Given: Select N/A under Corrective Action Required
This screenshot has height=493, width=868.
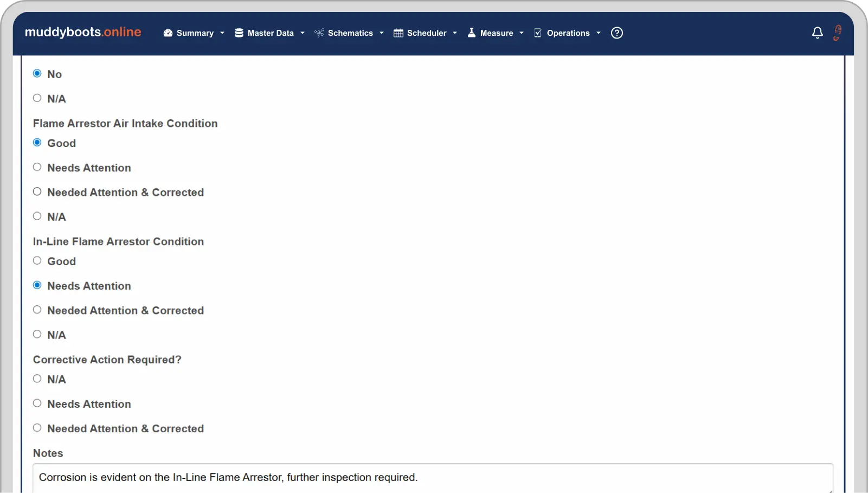Looking at the screenshot, I should 37,379.
